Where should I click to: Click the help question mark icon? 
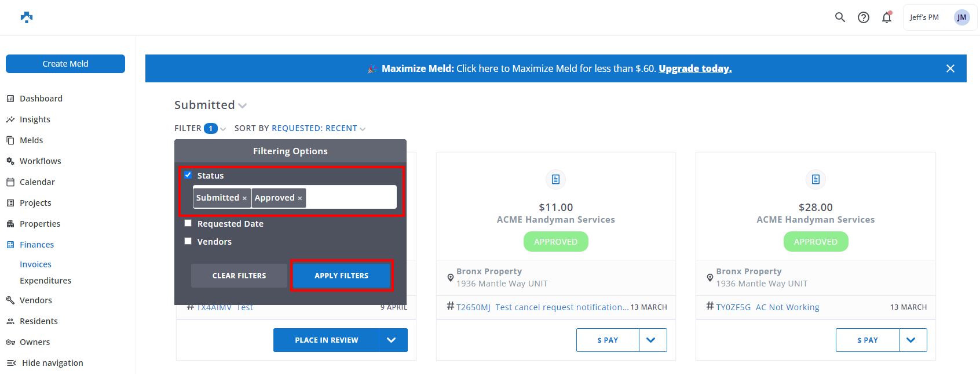tap(864, 17)
